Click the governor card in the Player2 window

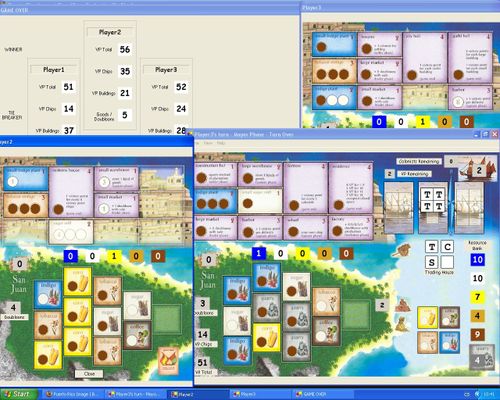(168, 360)
